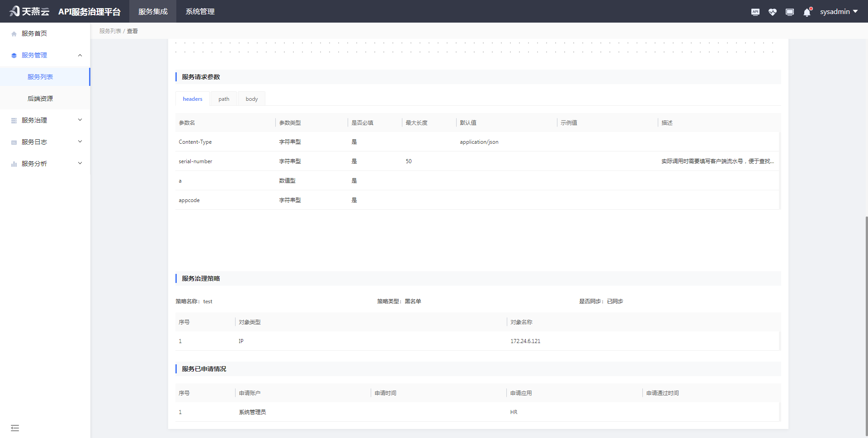
Task: Select the 服务管理 layers icon
Action: 14,55
